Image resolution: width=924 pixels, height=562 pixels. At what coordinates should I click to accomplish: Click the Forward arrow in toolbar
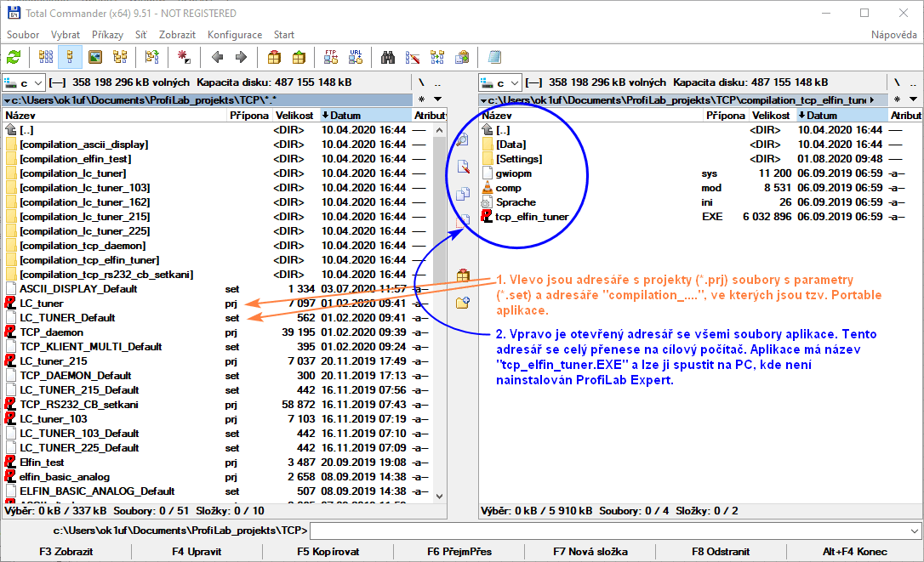click(241, 57)
